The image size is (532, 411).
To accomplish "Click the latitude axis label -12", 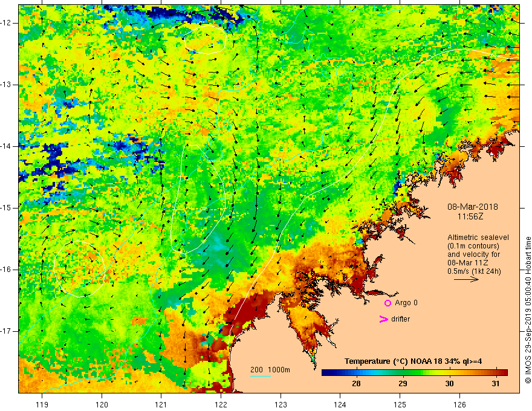I will click(x=7, y=23).
